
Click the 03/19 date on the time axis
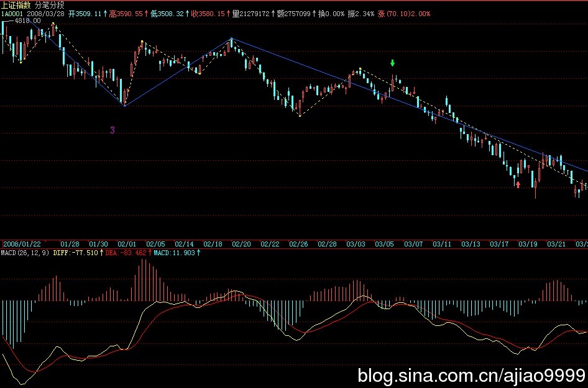pos(528,245)
